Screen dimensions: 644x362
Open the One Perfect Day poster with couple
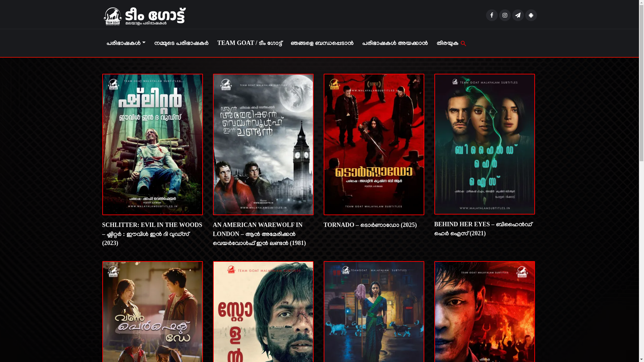click(x=153, y=311)
